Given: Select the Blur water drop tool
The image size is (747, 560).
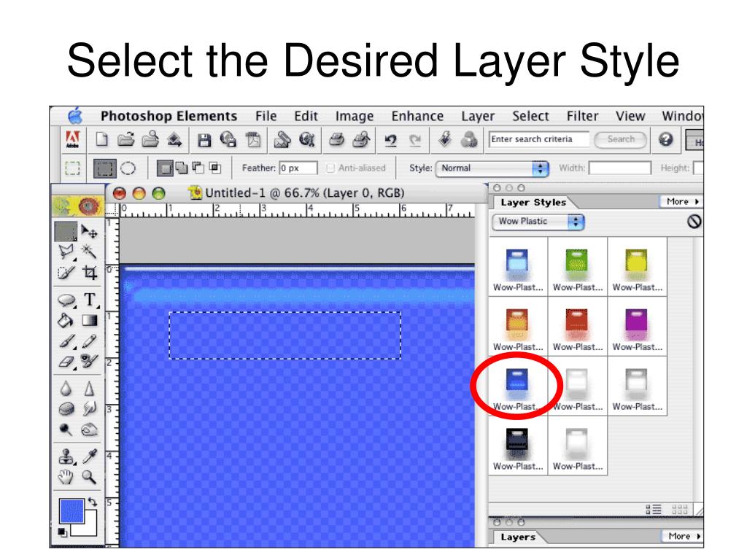Looking at the screenshot, I should tap(66, 389).
